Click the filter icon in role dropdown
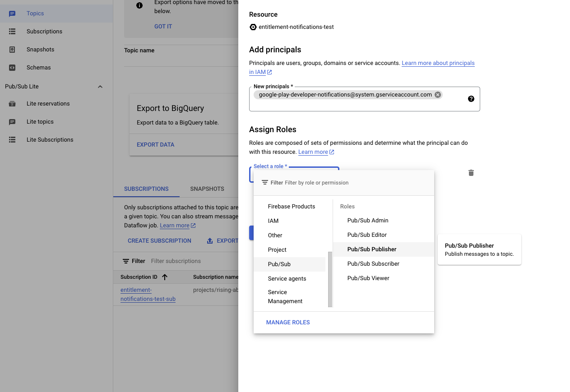 265,183
